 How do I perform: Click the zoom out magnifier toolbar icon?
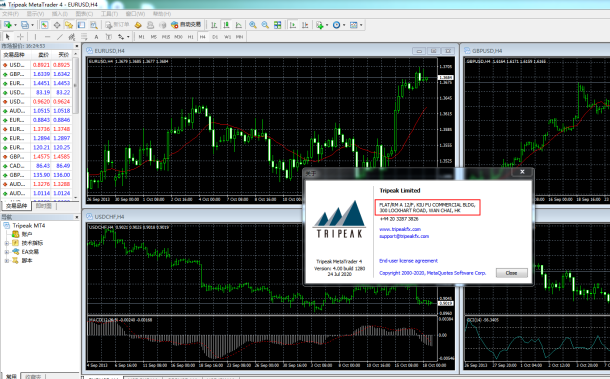point(265,25)
